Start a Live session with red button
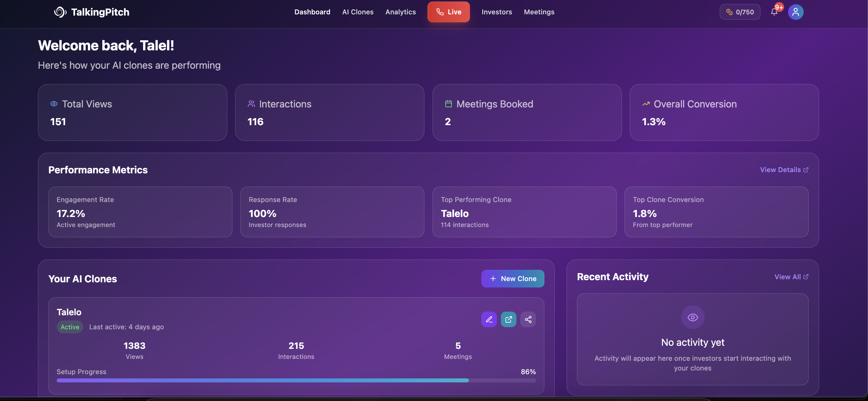The height and width of the screenshot is (401, 868). point(448,12)
